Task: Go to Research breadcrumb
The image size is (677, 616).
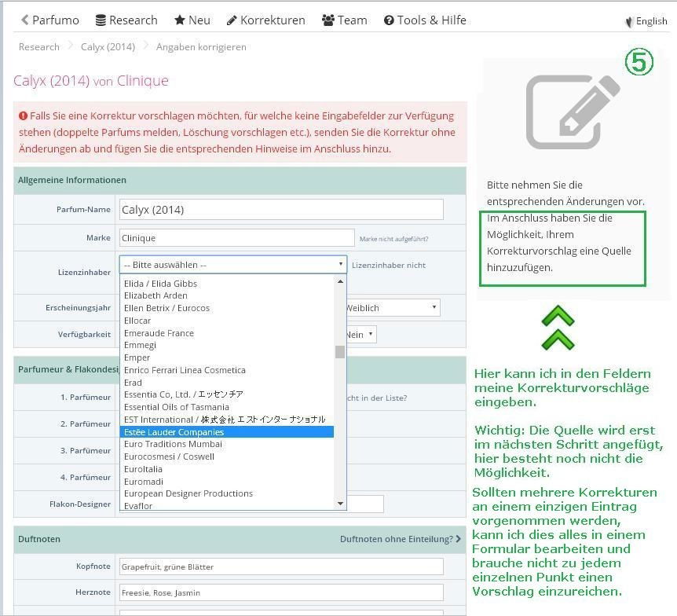Action: coord(38,46)
